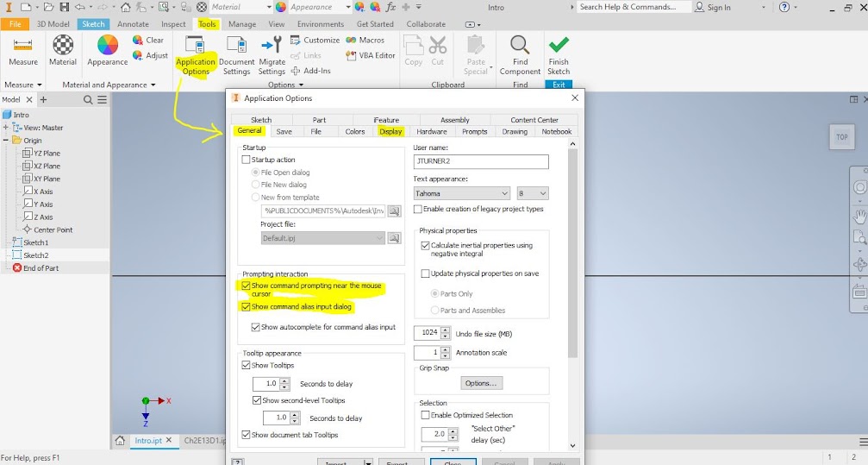Viewport: 868px width, 465px height.
Task: Increase the Undo file size value
Action: [x=445, y=330]
